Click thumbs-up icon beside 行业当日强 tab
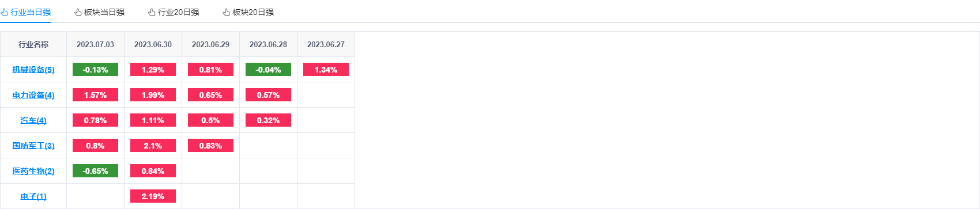Screen dimensions: 980x209 tap(4, 12)
